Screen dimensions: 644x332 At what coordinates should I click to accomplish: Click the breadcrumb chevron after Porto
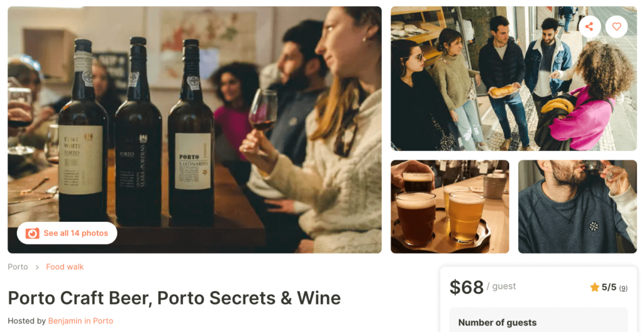click(37, 267)
